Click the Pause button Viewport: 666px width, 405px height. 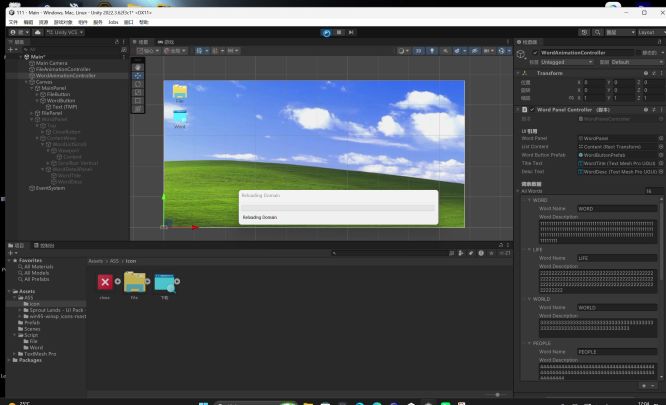[339, 33]
